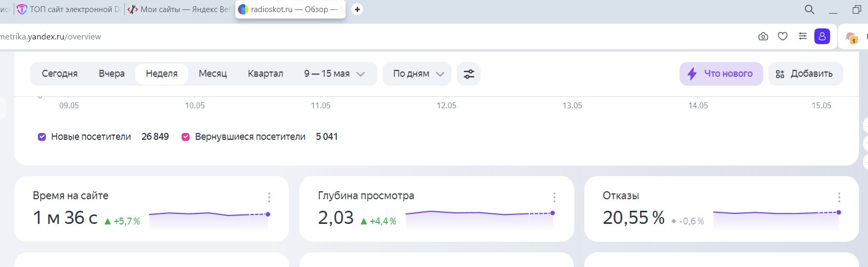Click the +5,7 % change indicator
The height and width of the screenshot is (267, 868).
tap(122, 221)
